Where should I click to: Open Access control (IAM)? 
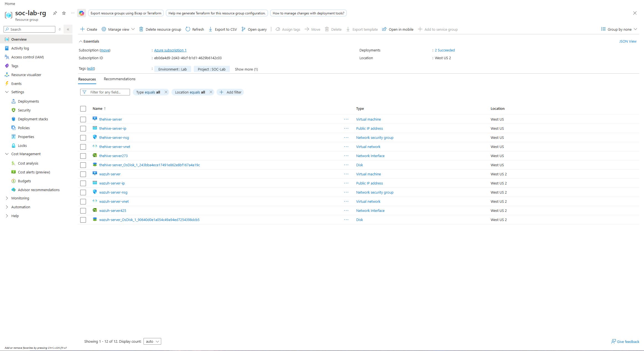27,57
